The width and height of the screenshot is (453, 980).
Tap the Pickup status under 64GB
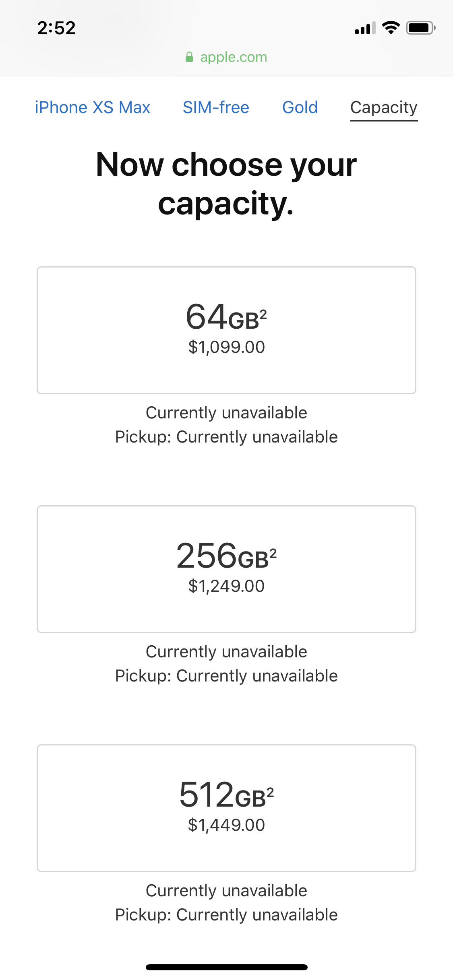pos(226,437)
